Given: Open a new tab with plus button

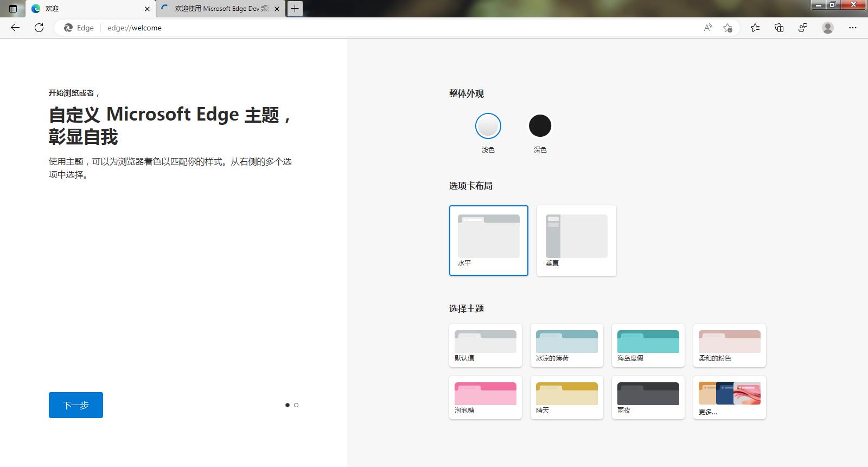Looking at the screenshot, I should (x=295, y=9).
